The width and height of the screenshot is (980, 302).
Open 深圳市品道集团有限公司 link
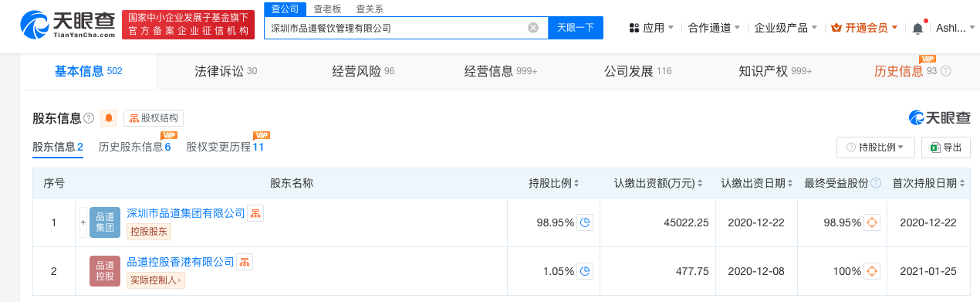pos(185,213)
